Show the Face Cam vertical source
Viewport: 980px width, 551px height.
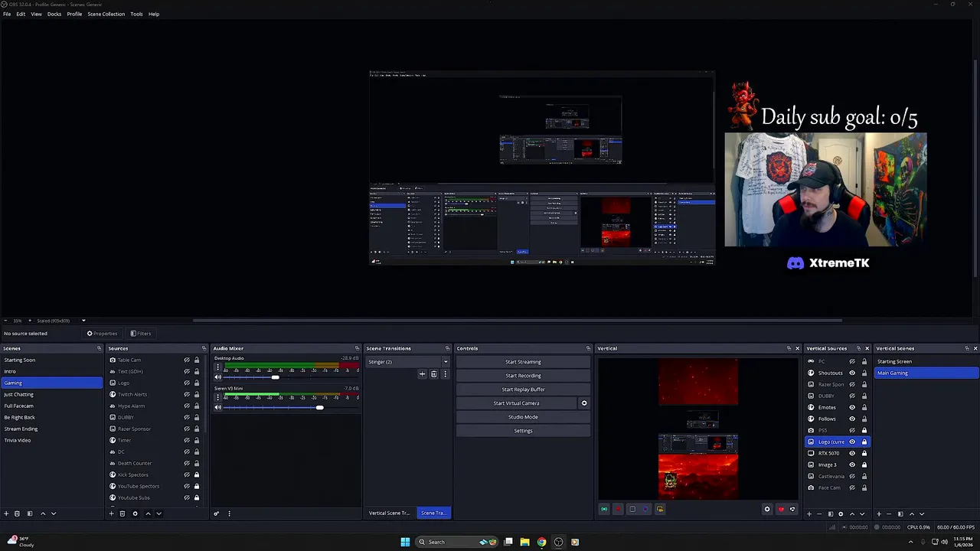(x=852, y=487)
